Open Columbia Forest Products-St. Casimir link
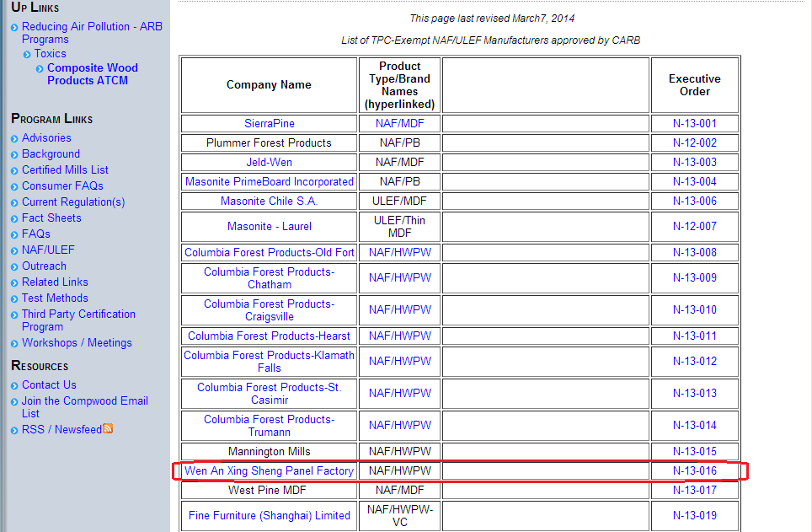Viewport: 812px width, 532px height. click(x=270, y=394)
